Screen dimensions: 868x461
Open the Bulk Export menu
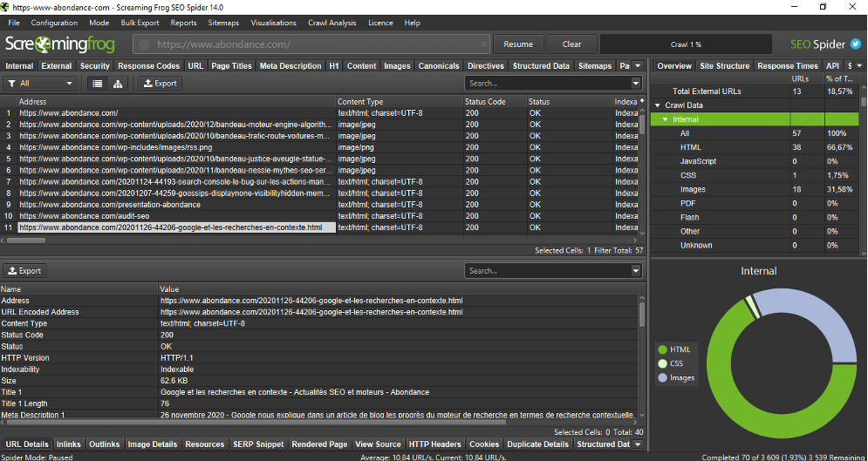[x=140, y=23]
